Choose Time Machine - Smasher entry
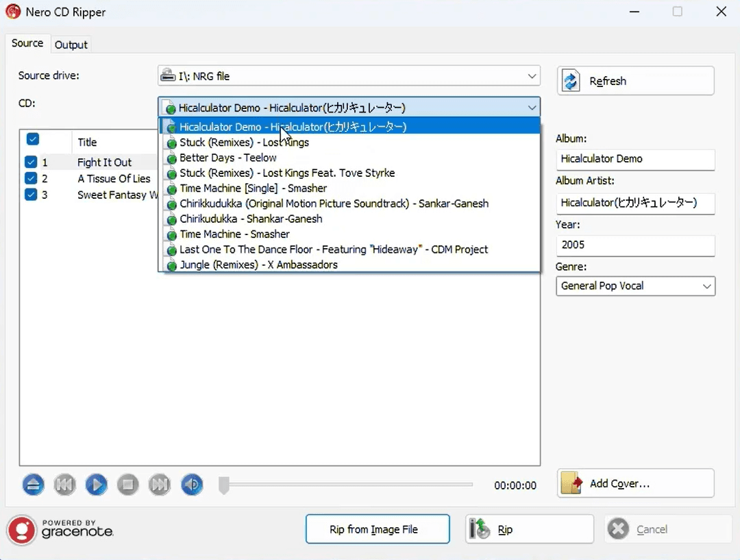This screenshot has height=560, width=740. pos(349,234)
